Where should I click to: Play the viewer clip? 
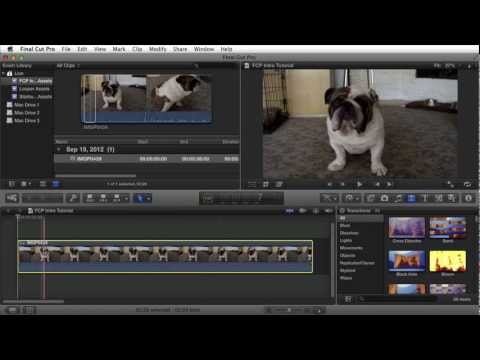tap(359, 184)
